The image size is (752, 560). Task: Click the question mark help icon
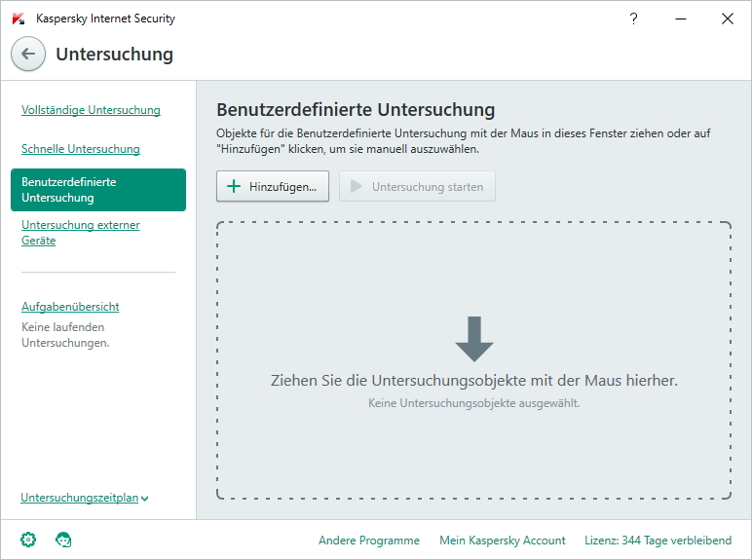click(x=633, y=19)
